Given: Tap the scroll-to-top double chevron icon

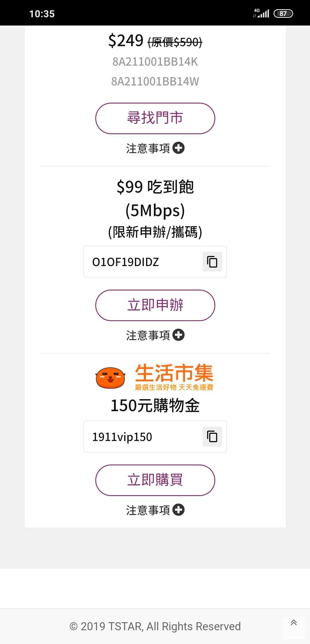Looking at the screenshot, I should pyautogui.click(x=294, y=622).
